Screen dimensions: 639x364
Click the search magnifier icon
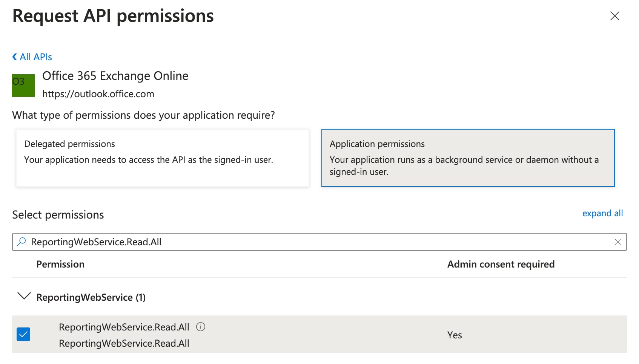click(x=22, y=242)
